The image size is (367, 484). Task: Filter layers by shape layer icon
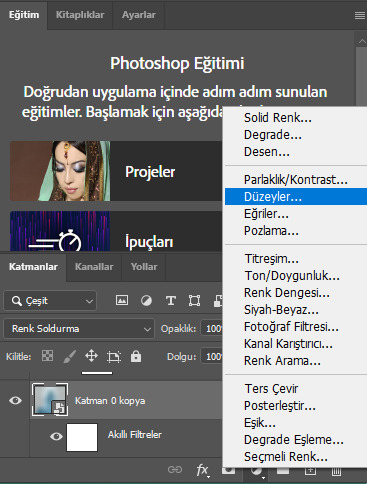(194, 301)
